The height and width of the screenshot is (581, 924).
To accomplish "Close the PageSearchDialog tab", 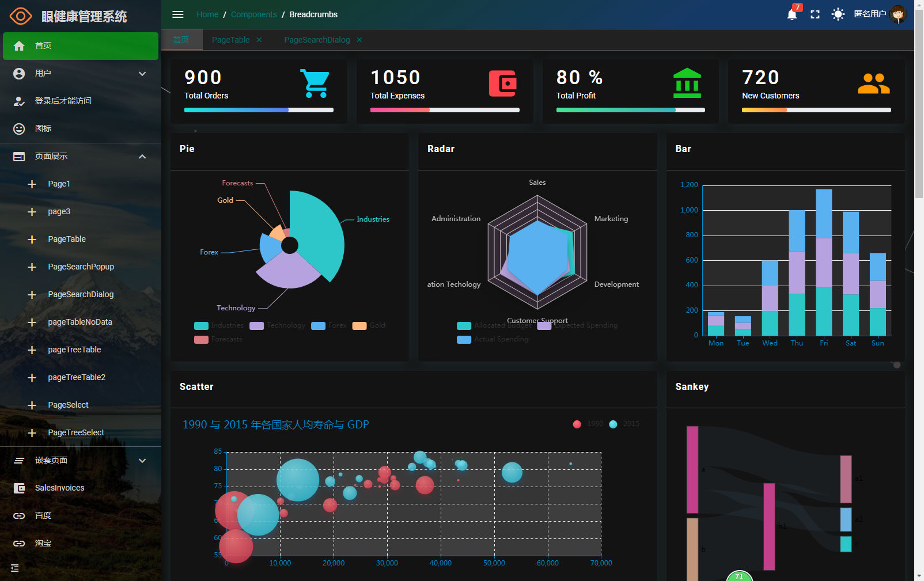I will [x=359, y=40].
